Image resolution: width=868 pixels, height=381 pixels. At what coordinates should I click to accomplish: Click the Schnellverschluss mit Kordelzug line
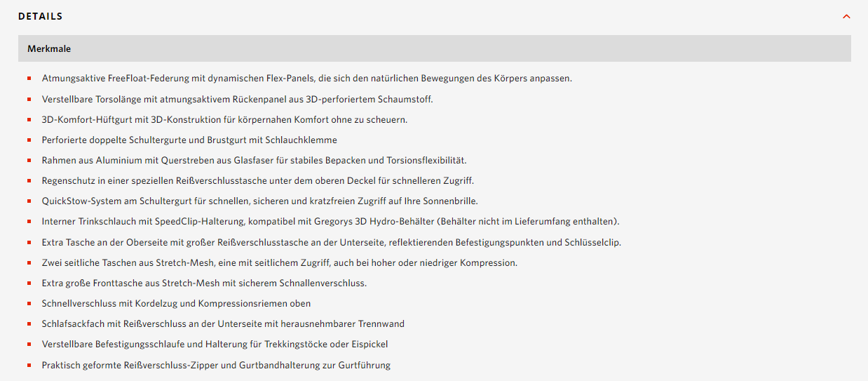[x=176, y=303]
